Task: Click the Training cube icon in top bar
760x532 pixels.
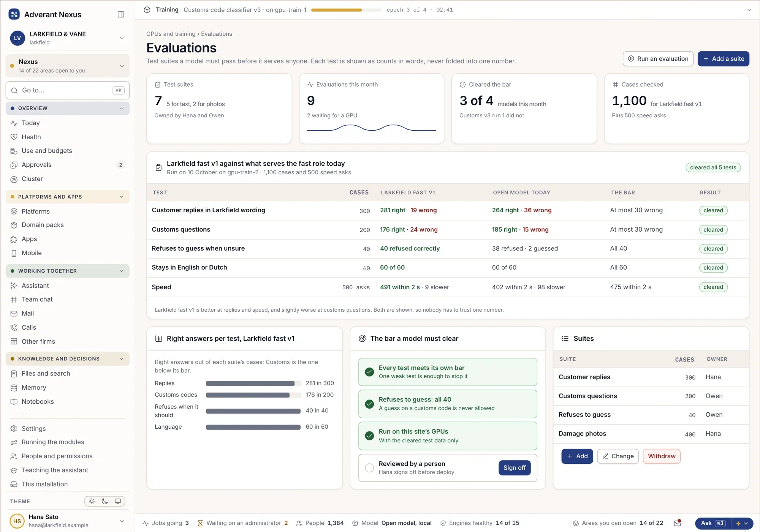Action: (x=147, y=10)
